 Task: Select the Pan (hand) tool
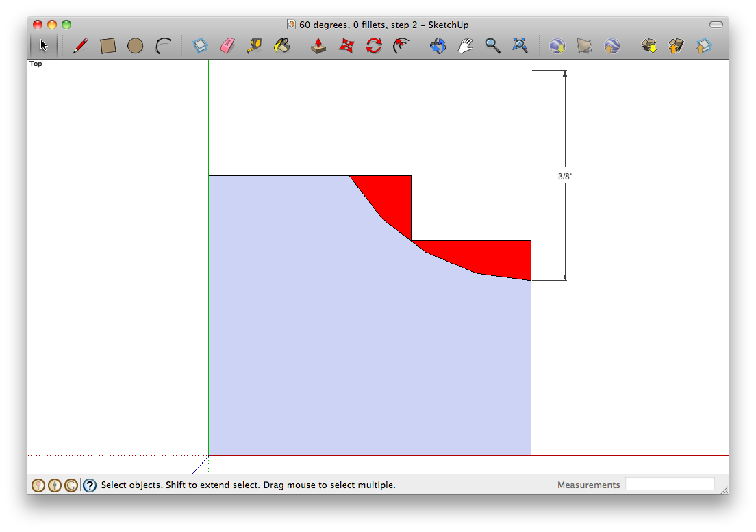466,45
